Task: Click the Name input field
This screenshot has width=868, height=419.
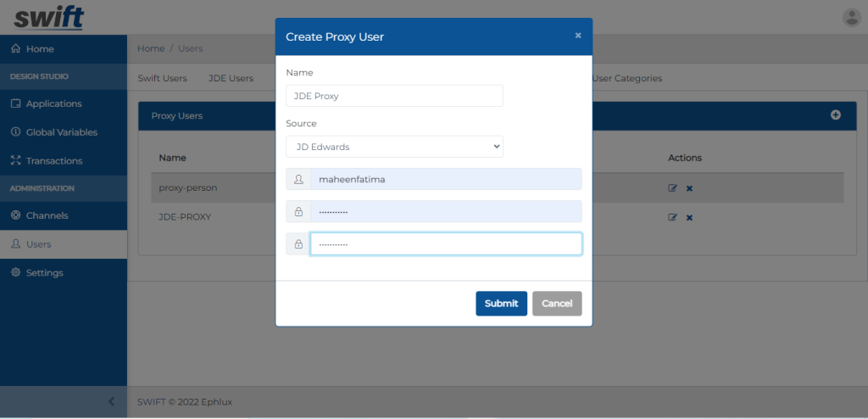Action: click(394, 96)
